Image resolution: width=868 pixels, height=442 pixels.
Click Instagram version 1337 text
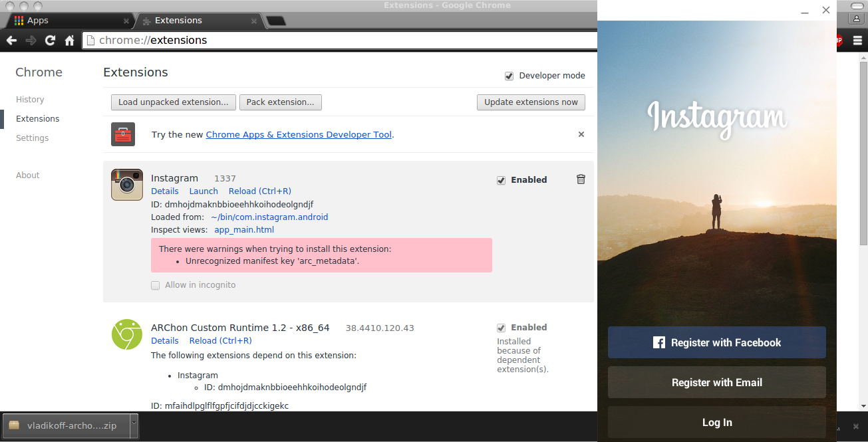(x=225, y=179)
